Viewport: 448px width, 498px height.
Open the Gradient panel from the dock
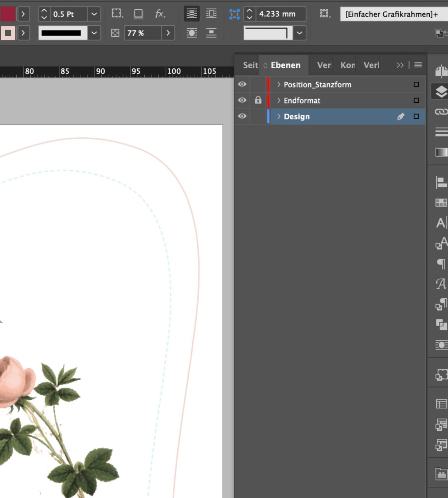coord(441,152)
